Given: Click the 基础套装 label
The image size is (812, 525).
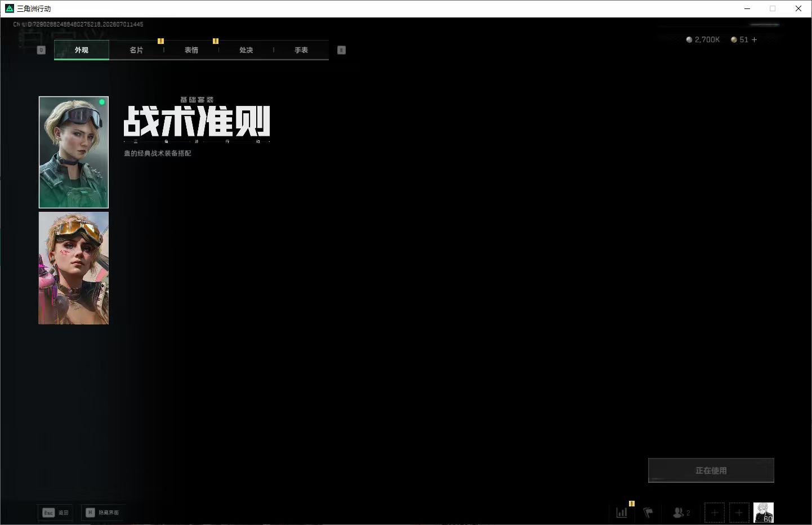Looking at the screenshot, I should coord(197,100).
